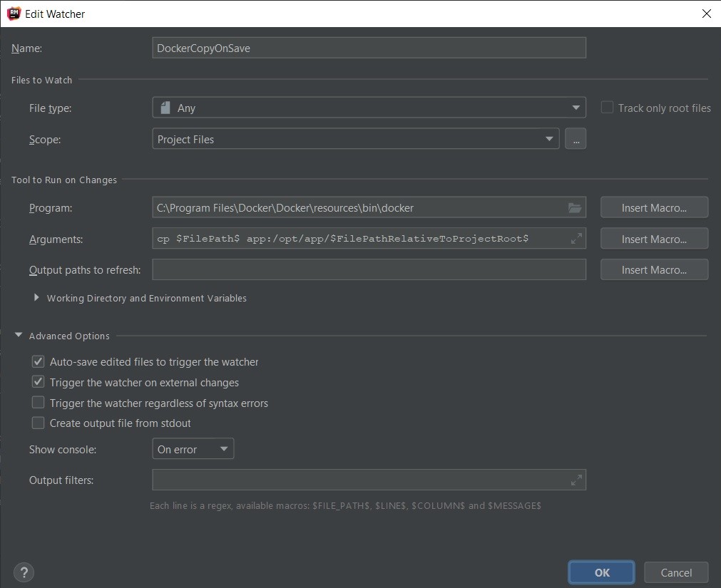The height and width of the screenshot is (588, 721).
Task: Click the file icon in File type combo
Action: (x=165, y=108)
